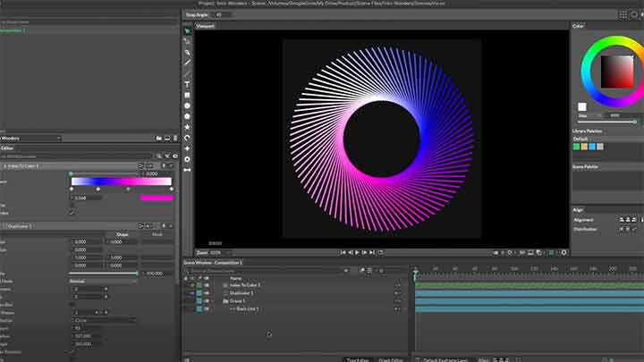644x362 pixels.
Task: Click the folder icon in assets panel
Action: [159, 139]
